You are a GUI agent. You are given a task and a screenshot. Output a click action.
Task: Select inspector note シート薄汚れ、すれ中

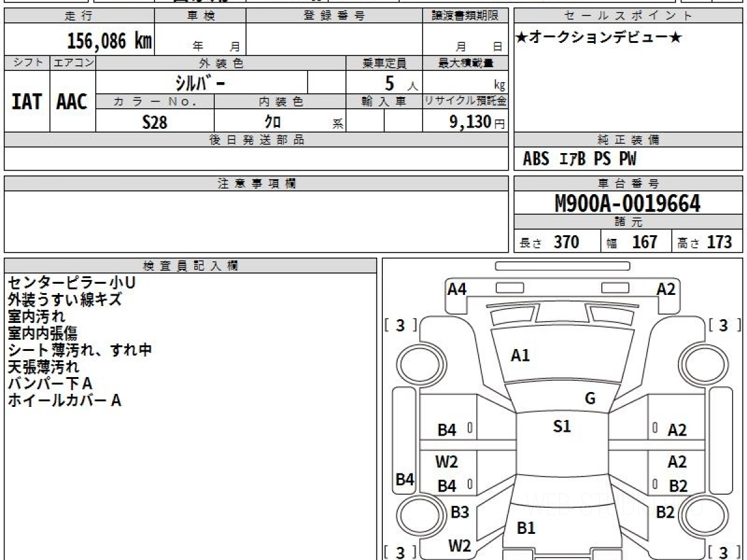(80, 350)
